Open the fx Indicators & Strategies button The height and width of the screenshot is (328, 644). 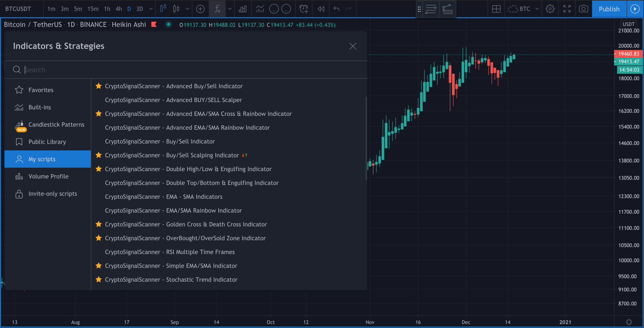(x=217, y=9)
